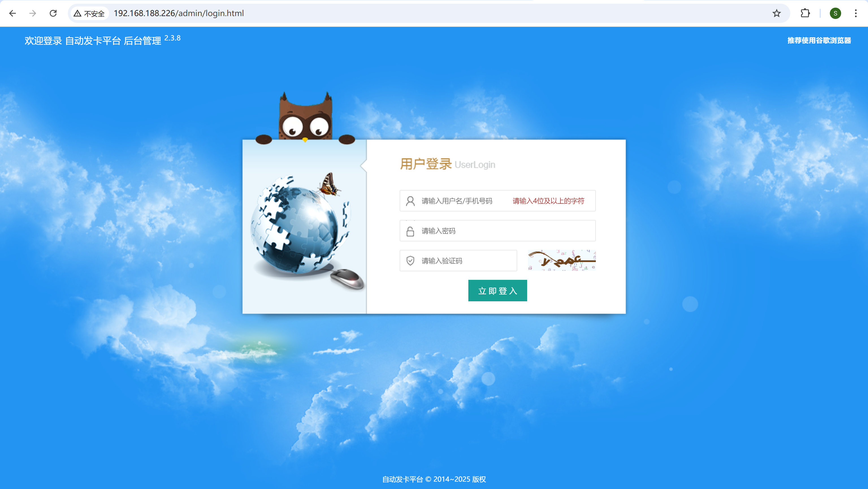
Task: Click the shield icon in captcha field
Action: (x=410, y=261)
